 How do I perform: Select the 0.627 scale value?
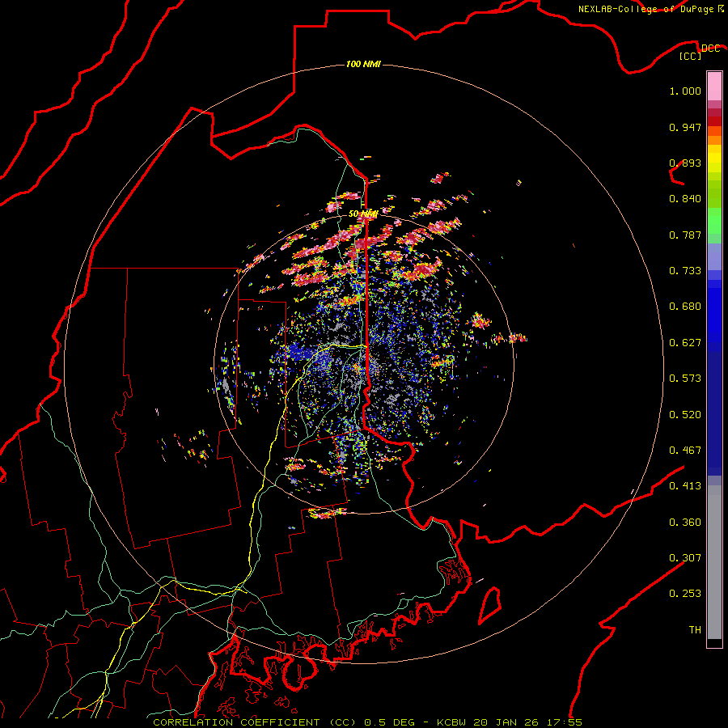(x=685, y=343)
